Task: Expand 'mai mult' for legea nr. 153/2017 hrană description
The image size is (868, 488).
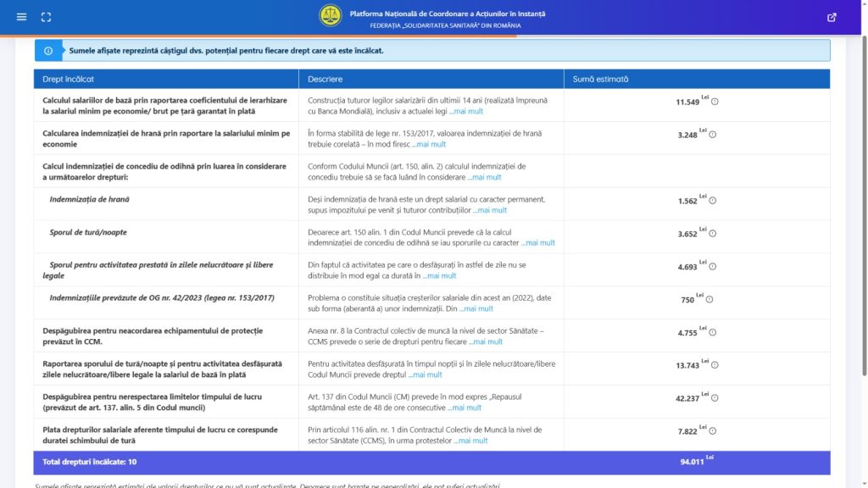Action: (429, 144)
